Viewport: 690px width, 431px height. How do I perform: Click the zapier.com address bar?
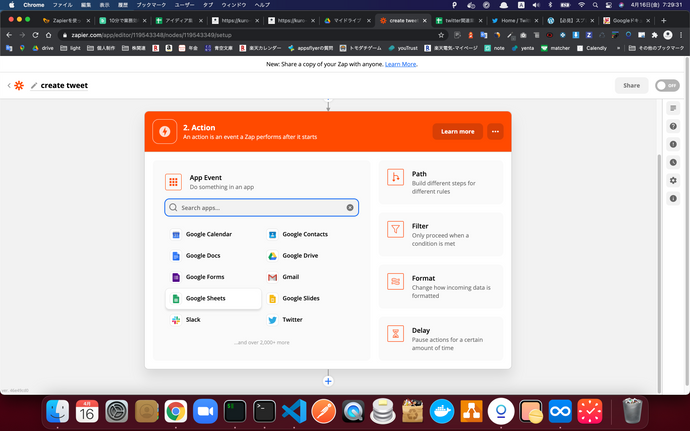click(x=253, y=35)
